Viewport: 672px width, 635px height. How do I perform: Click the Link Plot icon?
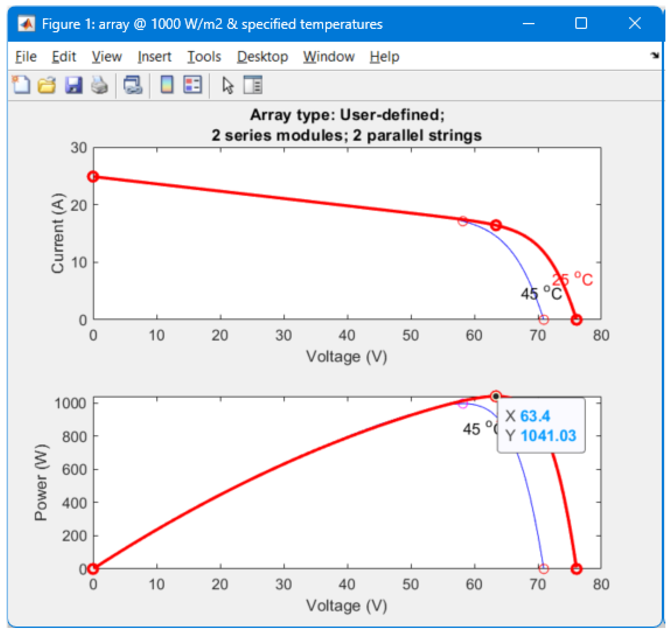(x=133, y=85)
